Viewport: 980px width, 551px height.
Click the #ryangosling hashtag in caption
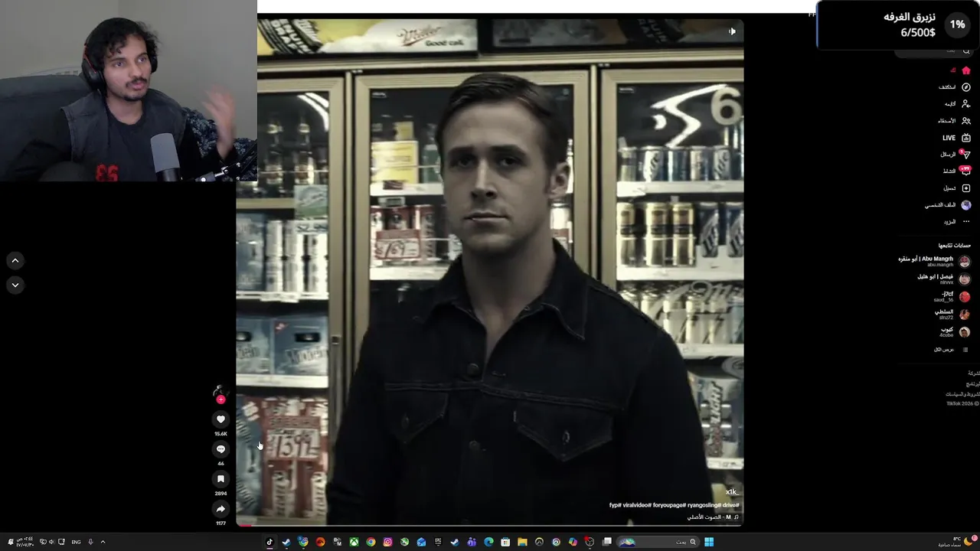(x=704, y=505)
